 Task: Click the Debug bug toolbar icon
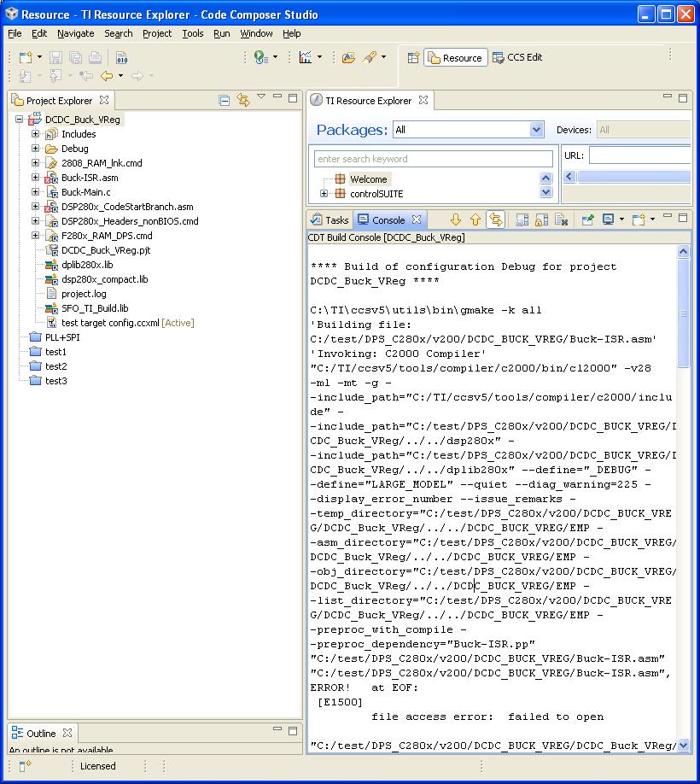pos(260,57)
